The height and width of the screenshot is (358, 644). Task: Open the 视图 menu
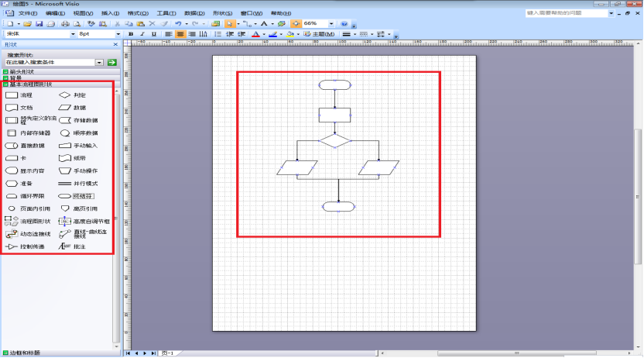pyautogui.click(x=83, y=13)
